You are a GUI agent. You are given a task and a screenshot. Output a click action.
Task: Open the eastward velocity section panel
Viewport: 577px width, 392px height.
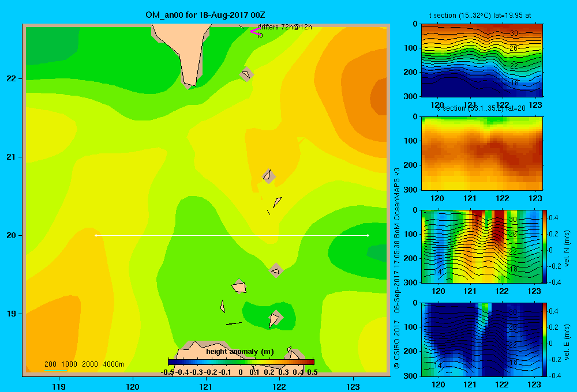[482, 340]
